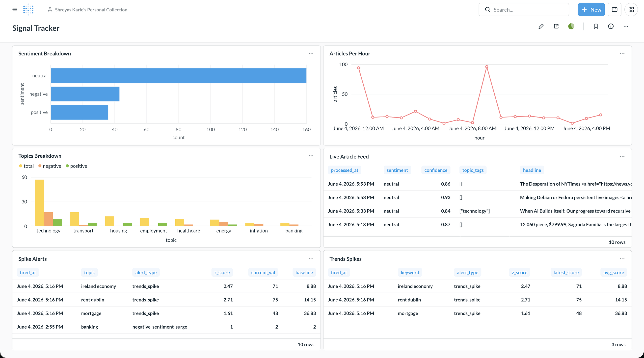Viewport: 644px width, 358px height.
Task: Open Spike Alerts card menu
Action: coord(311,259)
